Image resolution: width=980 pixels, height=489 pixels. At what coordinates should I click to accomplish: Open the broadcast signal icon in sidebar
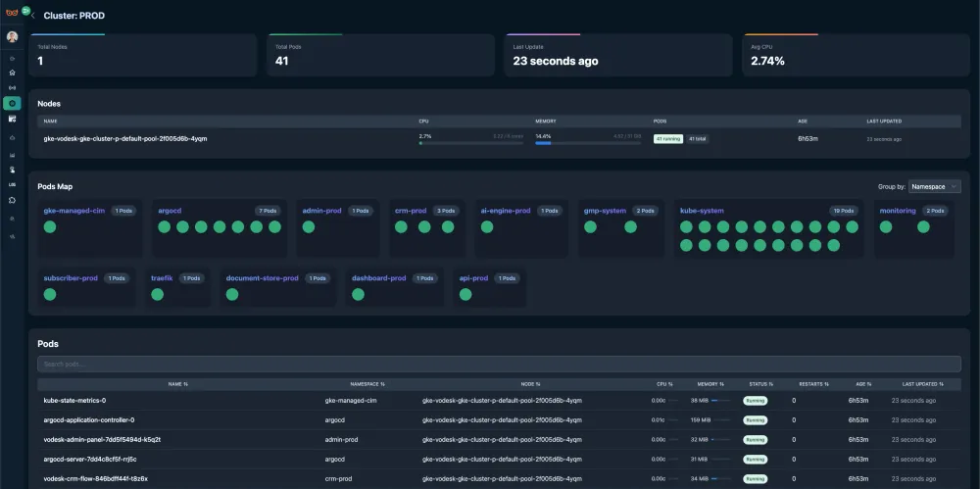tap(12, 87)
